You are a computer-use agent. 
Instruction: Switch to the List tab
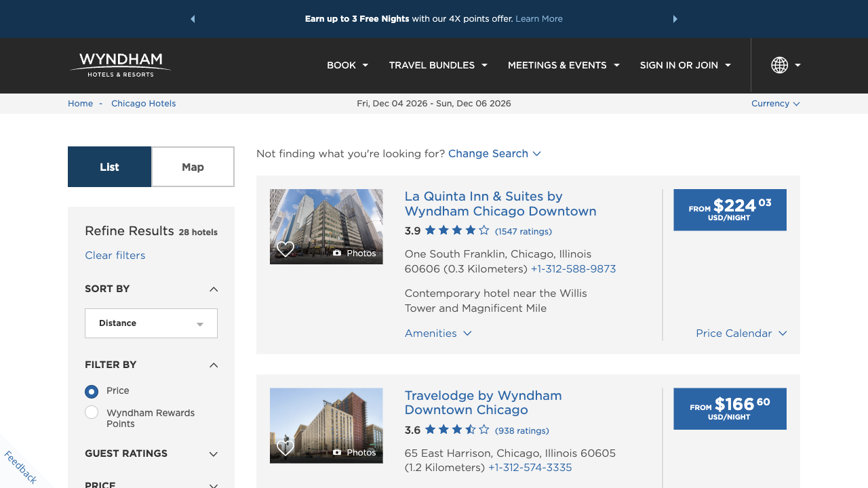click(x=109, y=167)
